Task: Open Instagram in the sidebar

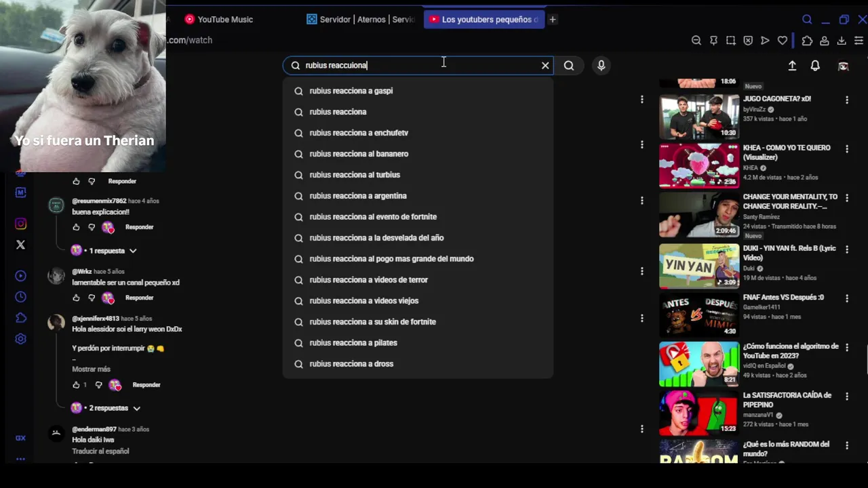Action: point(20,224)
